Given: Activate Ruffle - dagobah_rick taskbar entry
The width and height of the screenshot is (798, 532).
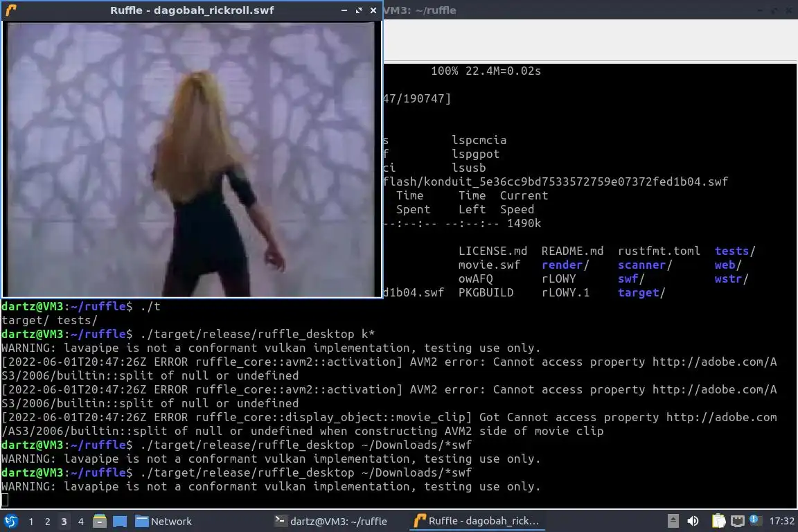Looking at the screenshot, I should (x=477, y=522).
